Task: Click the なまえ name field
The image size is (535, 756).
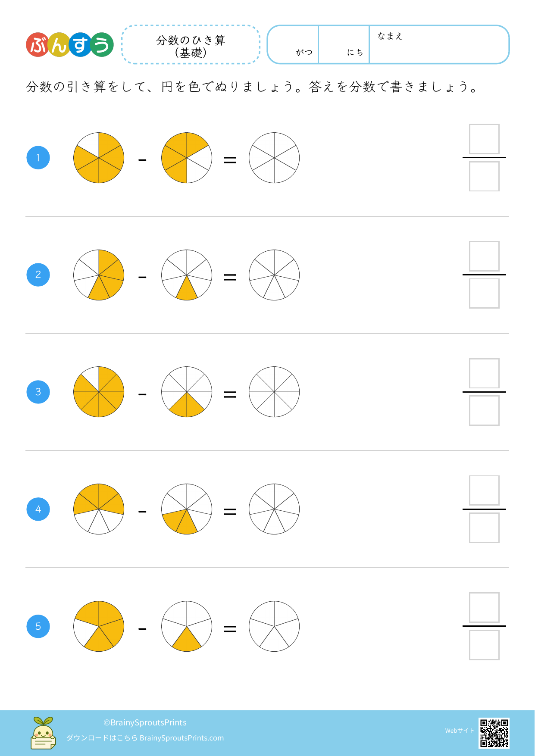Action: [439, 45]
